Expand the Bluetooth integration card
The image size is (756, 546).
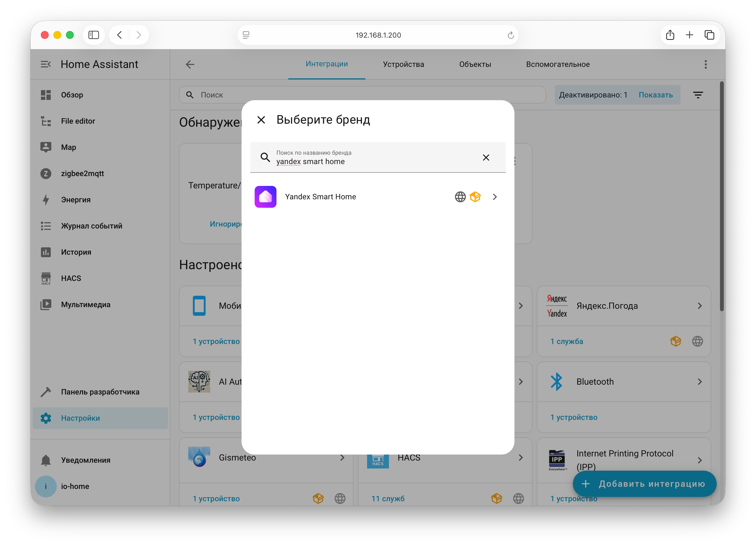[700, 382]
